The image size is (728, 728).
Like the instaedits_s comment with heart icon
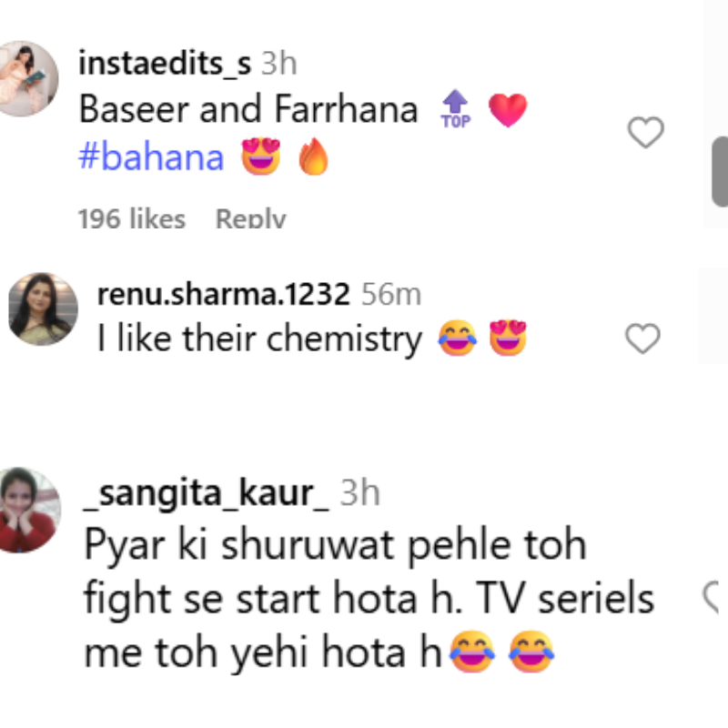pos(646,134)
